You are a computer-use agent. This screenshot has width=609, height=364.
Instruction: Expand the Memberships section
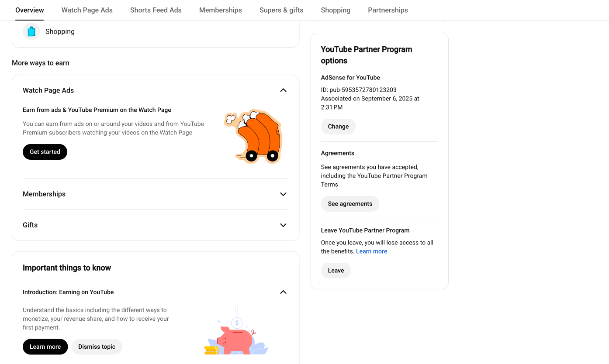pos(283,194)
